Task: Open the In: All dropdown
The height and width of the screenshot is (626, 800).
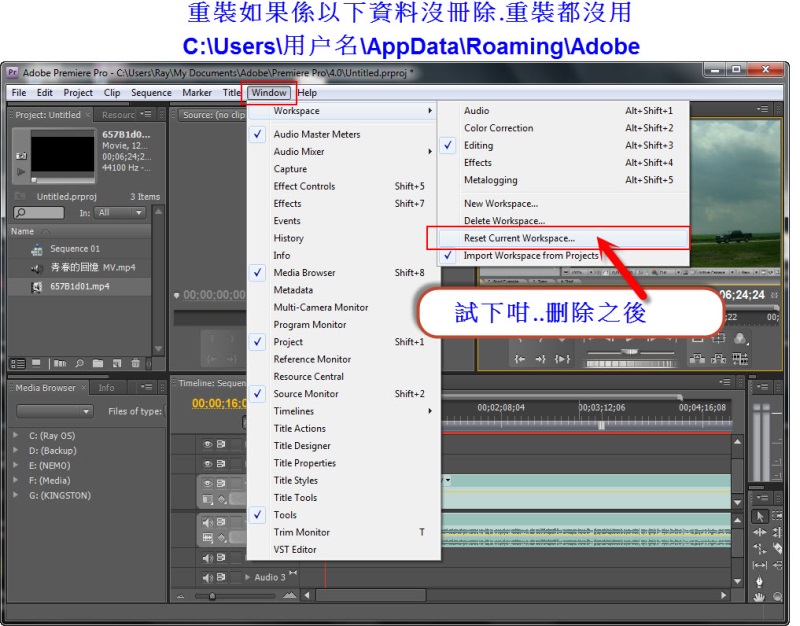Action: (120, 213)
